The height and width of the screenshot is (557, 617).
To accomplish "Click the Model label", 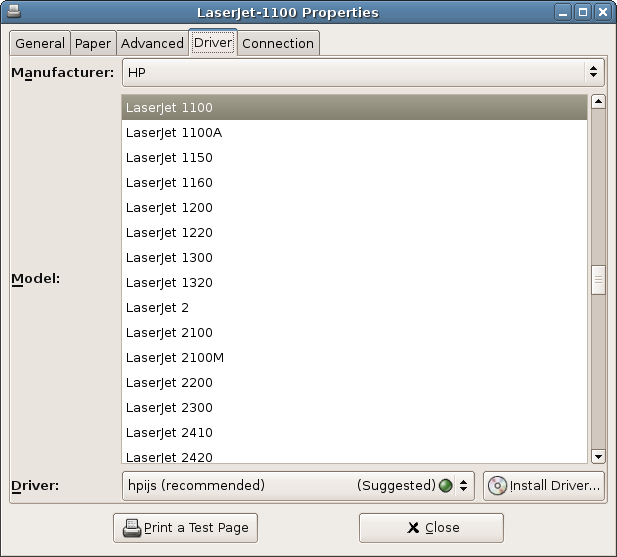I will point(36,278).
